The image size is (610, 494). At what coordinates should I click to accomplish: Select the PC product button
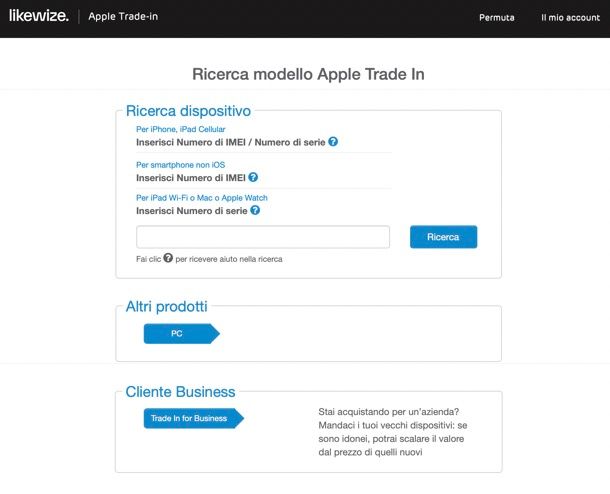182,334
